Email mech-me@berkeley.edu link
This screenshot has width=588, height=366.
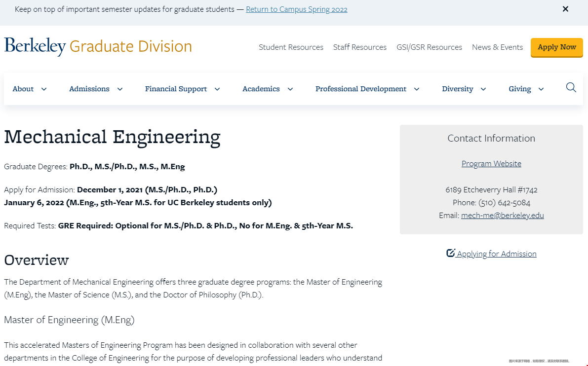(503, 216)
